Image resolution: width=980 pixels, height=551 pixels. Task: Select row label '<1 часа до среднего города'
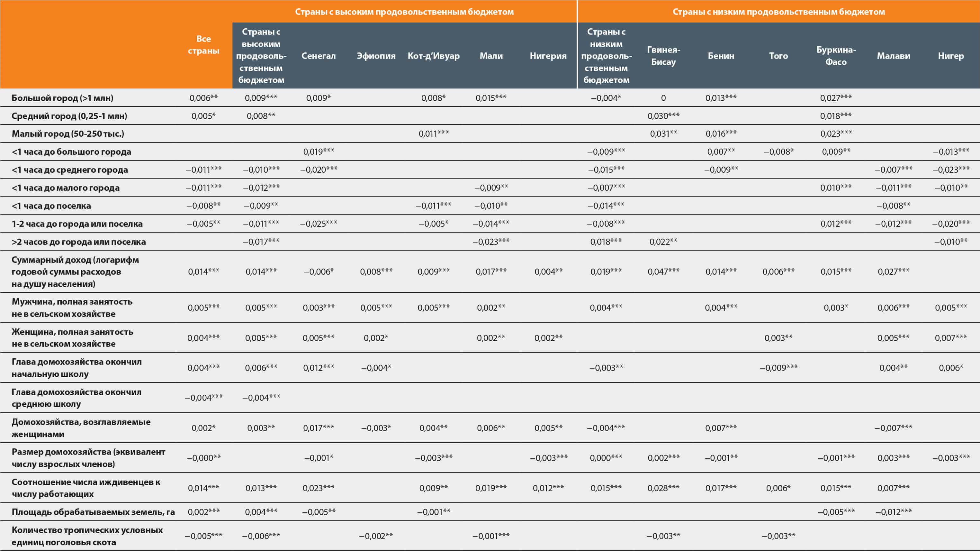pos(70,170)
